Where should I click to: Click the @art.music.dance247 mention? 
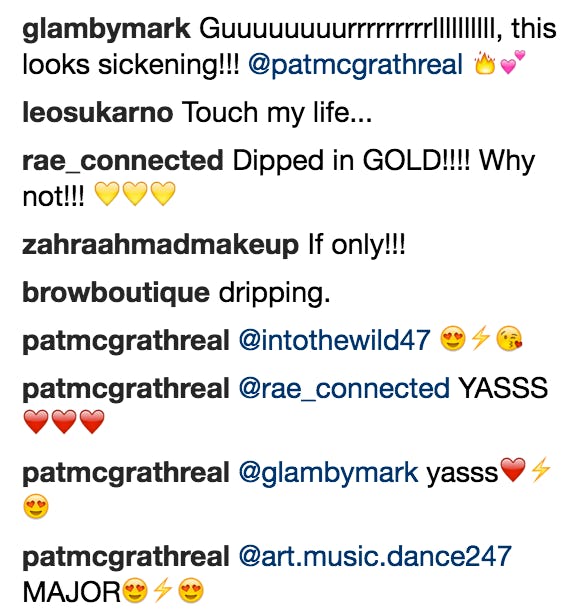[375, 556]
